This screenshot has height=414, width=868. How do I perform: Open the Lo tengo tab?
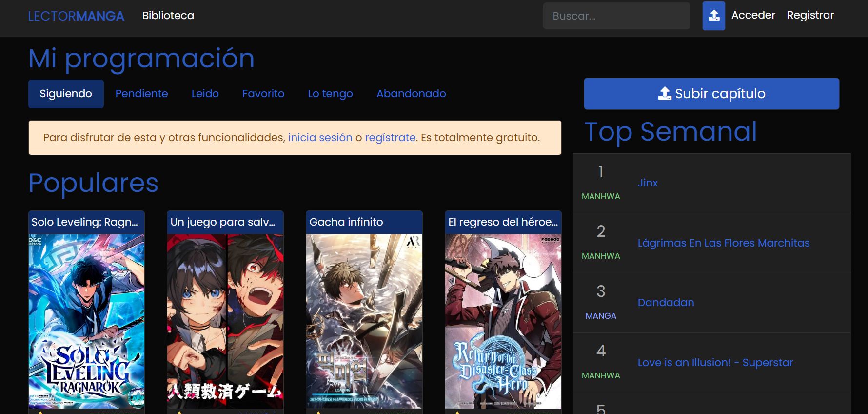[330, 94]
